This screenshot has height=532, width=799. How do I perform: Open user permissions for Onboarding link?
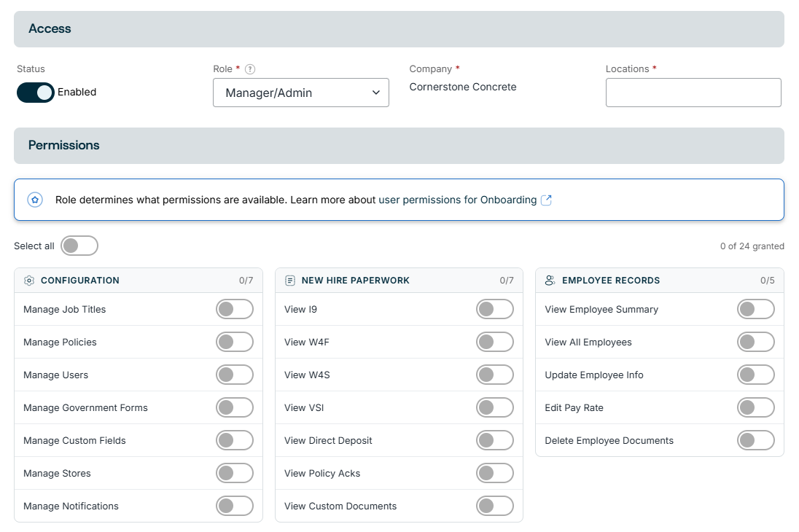click(458, 200)
